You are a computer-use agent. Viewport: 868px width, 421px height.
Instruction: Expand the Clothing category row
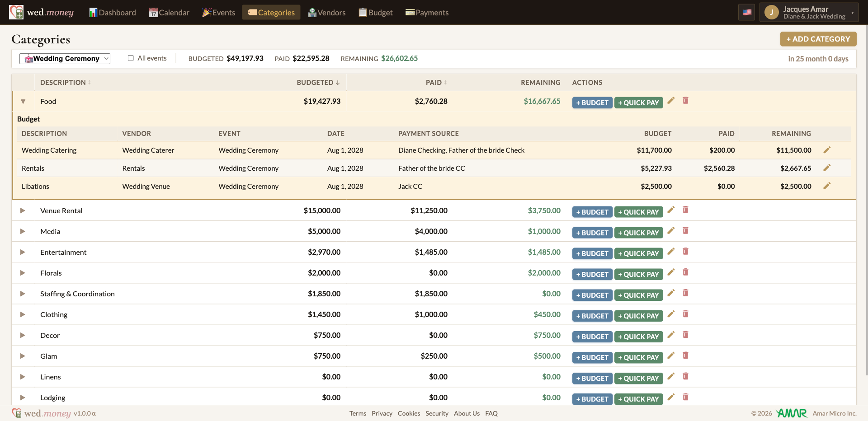[x=23, y=314]
